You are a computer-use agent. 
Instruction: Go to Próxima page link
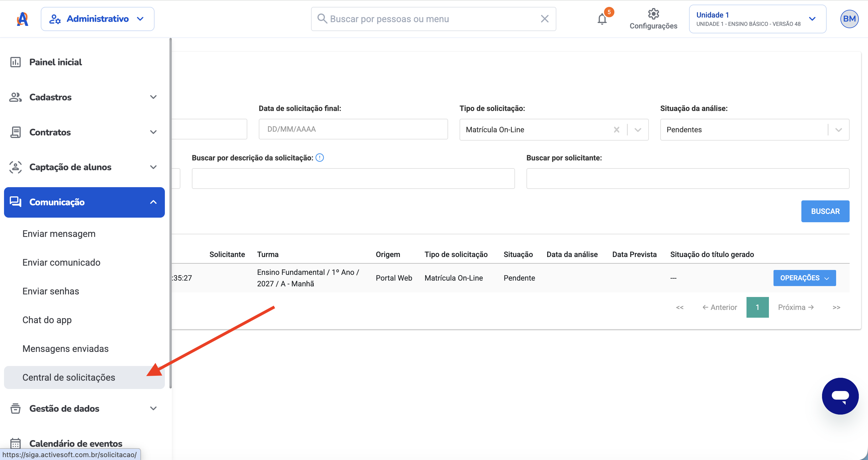(x=796, y=307)
